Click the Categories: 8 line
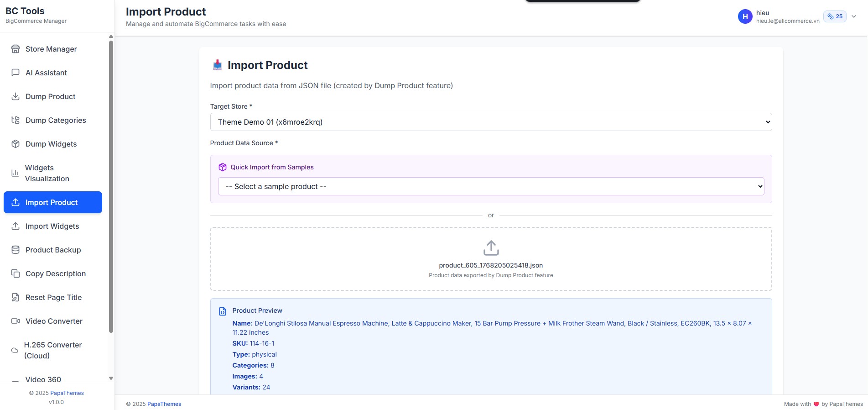The height and width of the screenshot is (410, 868). (254, 365)
